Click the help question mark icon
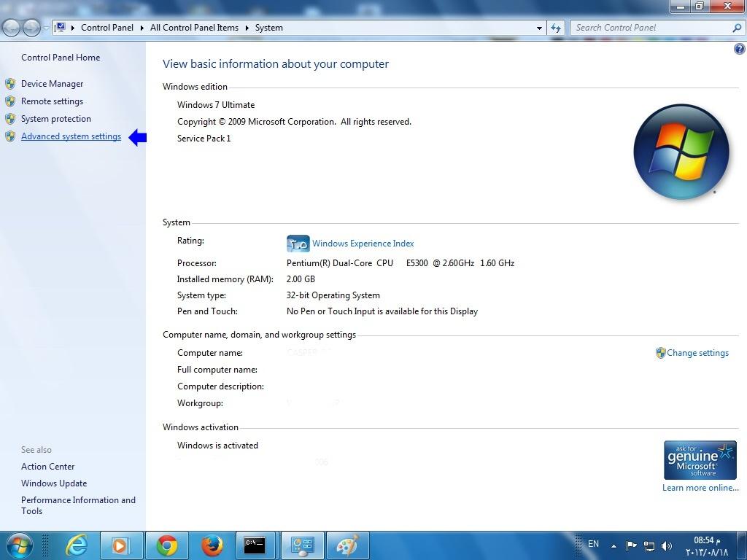The height and width of the screenshot is (560, 747). pos(740,49)
